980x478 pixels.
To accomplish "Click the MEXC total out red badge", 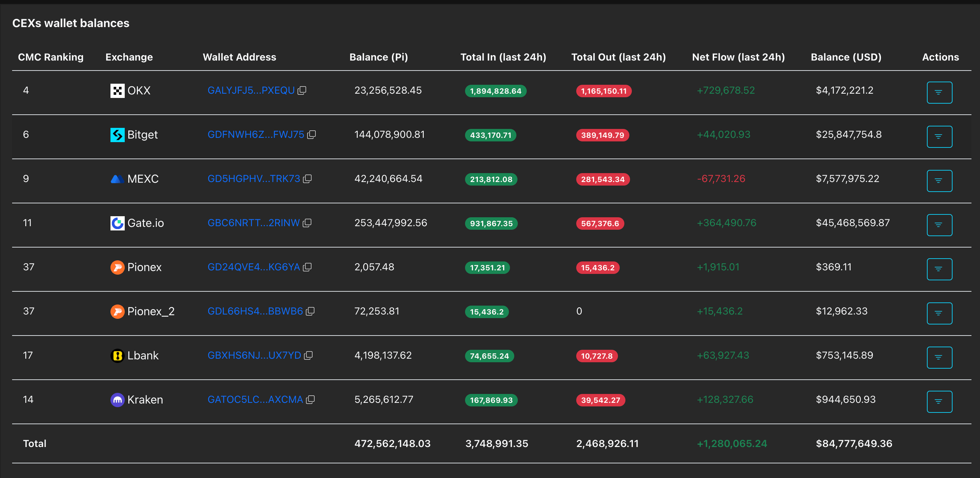I will tap(602, 179).
